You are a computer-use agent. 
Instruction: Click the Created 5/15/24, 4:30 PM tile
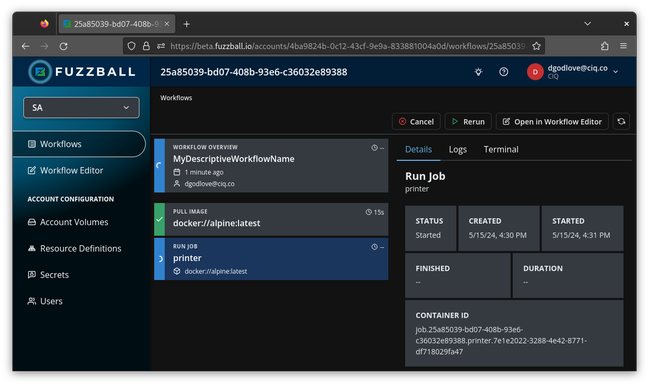[x=499, y=228]
